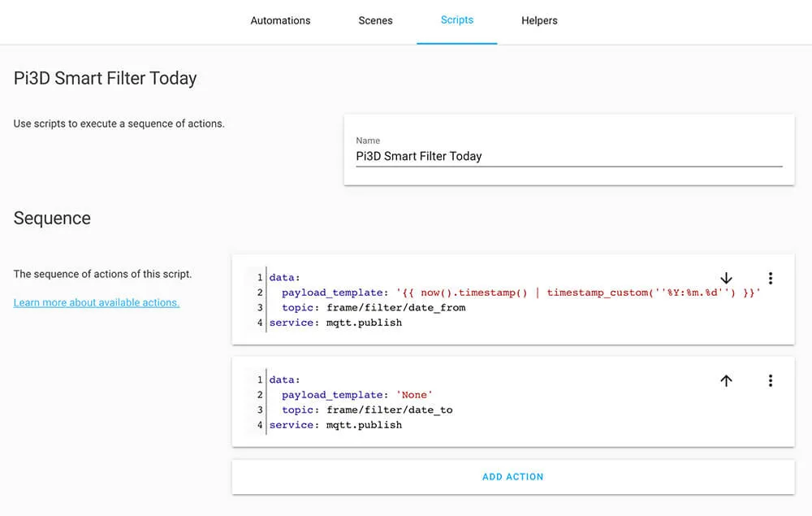This screenshot has width=812, height=516.
Task: Click service: mqtt.publish in the second action
Action: pyautogui.click(x=335, y=425)
